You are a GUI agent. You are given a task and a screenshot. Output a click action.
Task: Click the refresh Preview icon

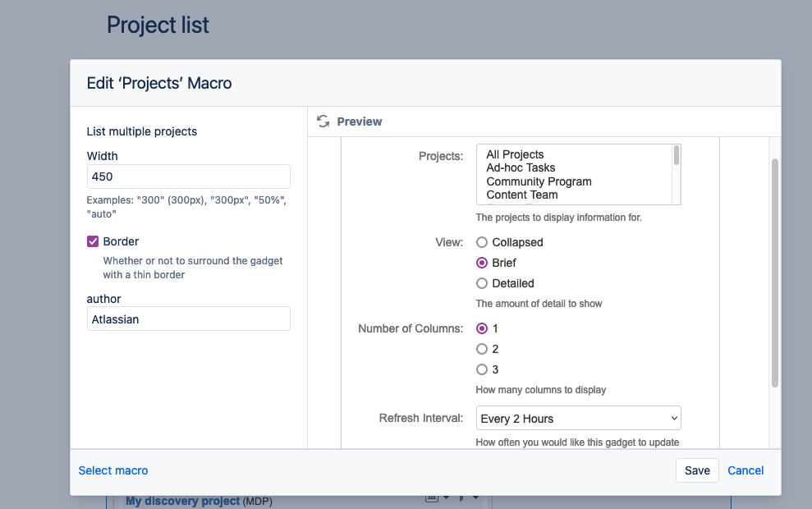point(323,122)
